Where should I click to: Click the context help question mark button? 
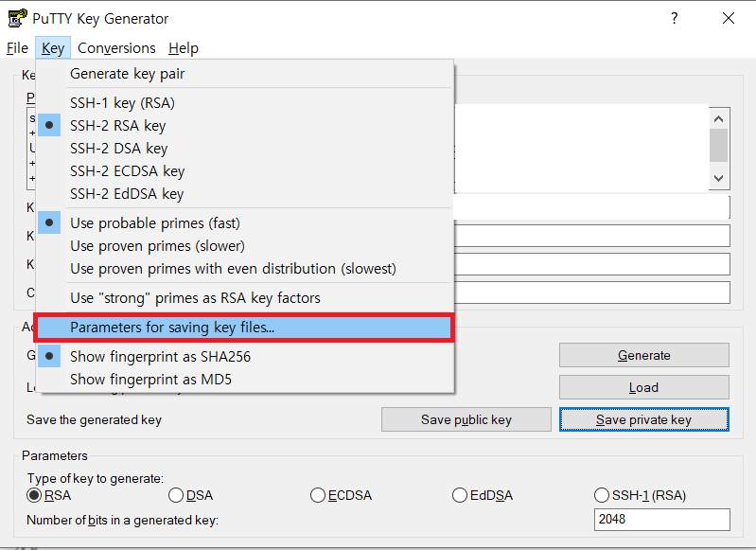[674, 18]
